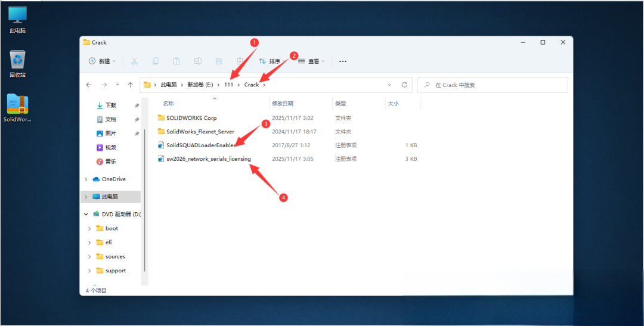Click the 4 个项目 status bar text
Image resolution: width=644 pixels, height=326 pixels.
click(x=95, y=291)
